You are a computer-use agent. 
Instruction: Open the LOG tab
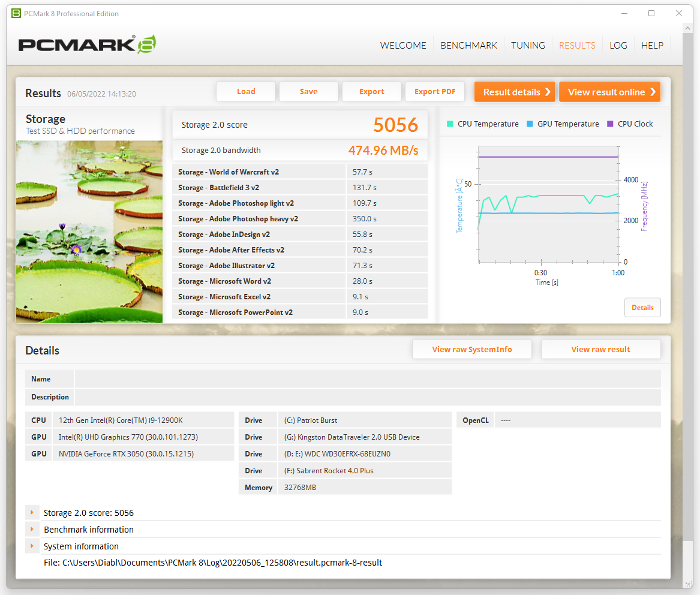tap(618, 46)
